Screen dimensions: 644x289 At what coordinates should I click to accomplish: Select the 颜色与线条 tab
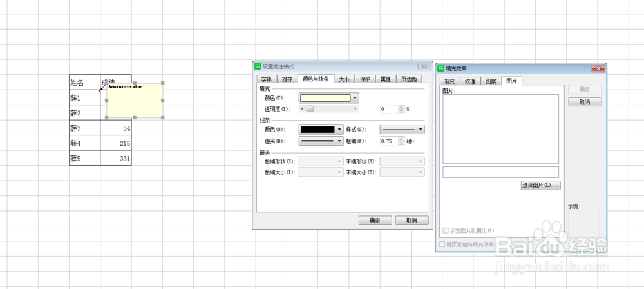pyautogui.click(x=316, y=79)
